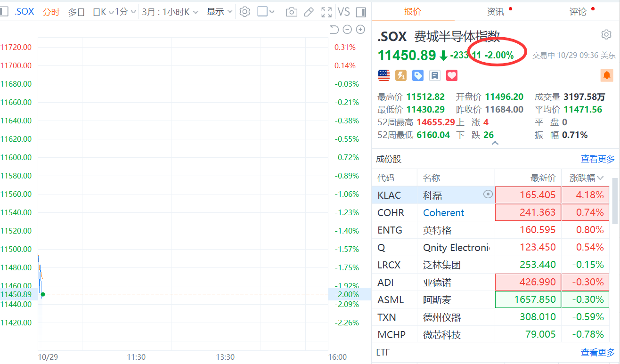
Task: Open the layout square dropdown
Action: pos(266,12)
